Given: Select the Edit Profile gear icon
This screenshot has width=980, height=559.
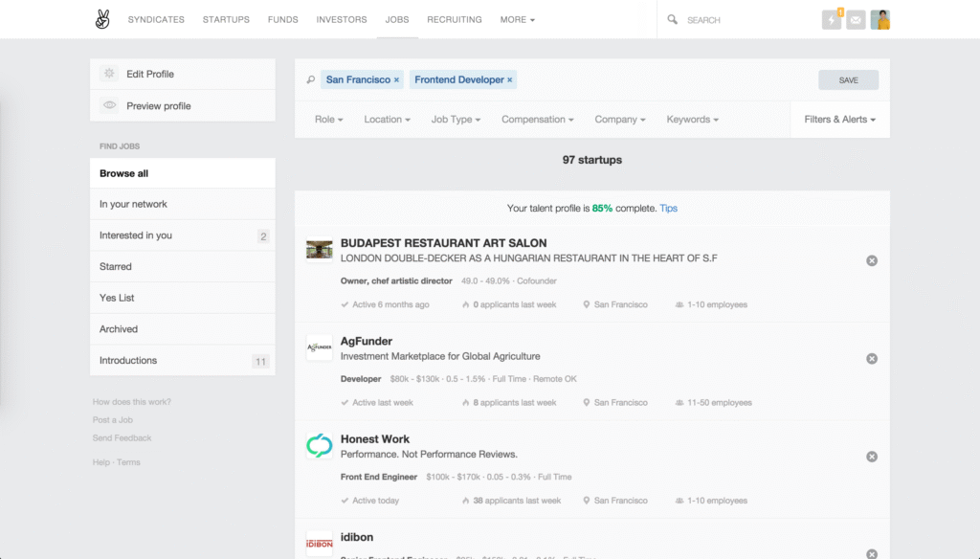Looking at the screenshot, I should coord(108,74).
